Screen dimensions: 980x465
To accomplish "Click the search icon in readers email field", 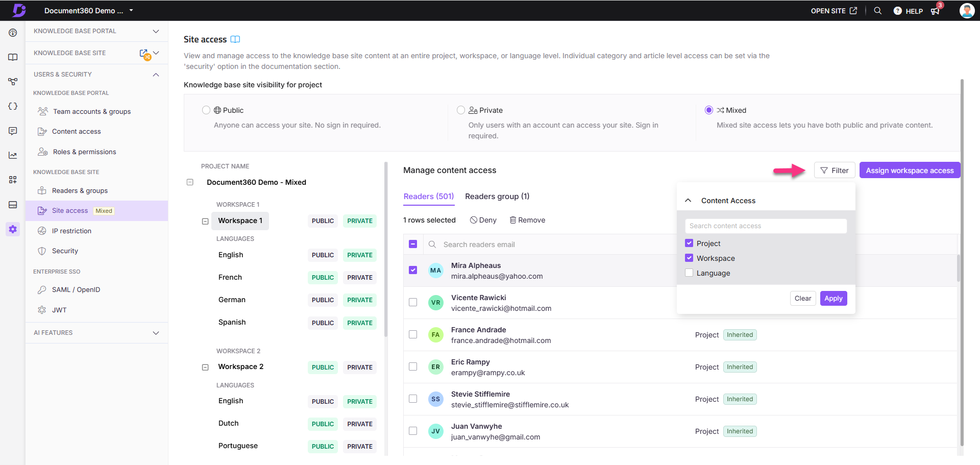I will 432,244.
